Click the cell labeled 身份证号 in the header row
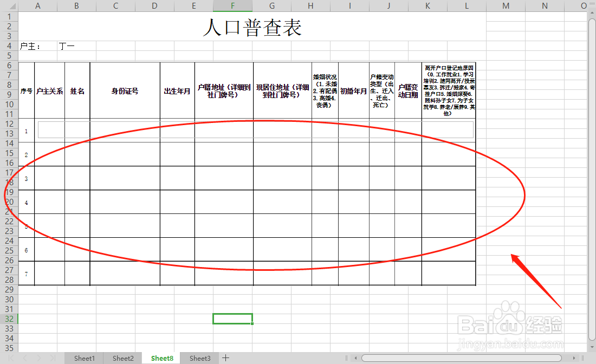The image size is (596, 364). pos(125,91)
